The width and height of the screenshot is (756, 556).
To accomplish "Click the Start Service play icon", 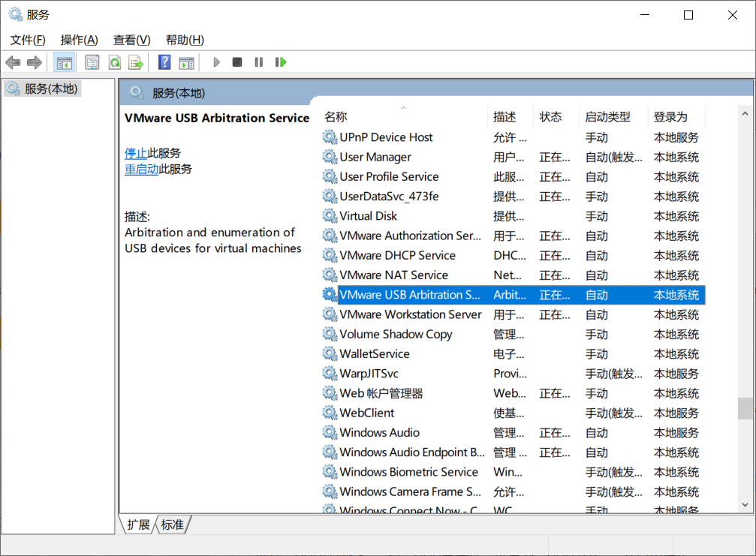I will pos(216,62).
